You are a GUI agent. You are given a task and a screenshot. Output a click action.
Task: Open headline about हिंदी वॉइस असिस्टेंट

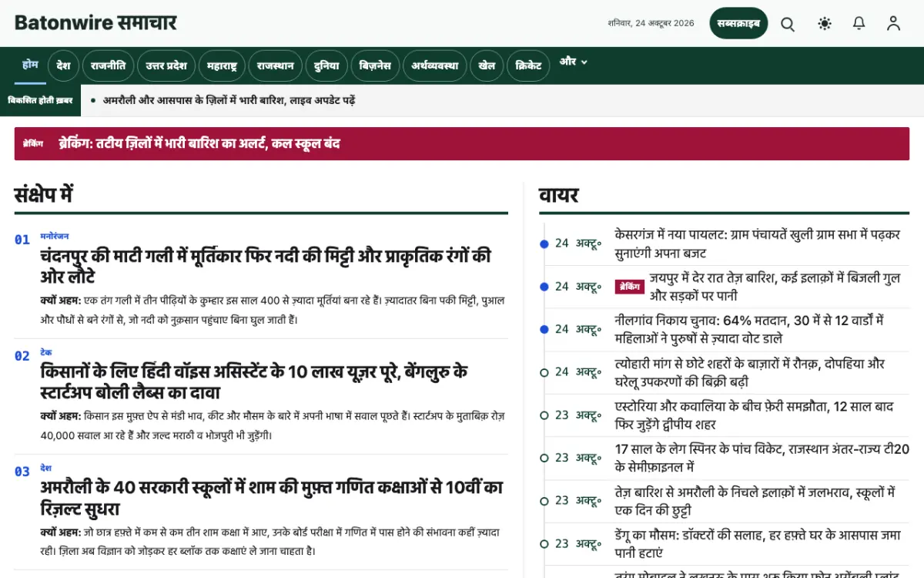tap(254, 382)
